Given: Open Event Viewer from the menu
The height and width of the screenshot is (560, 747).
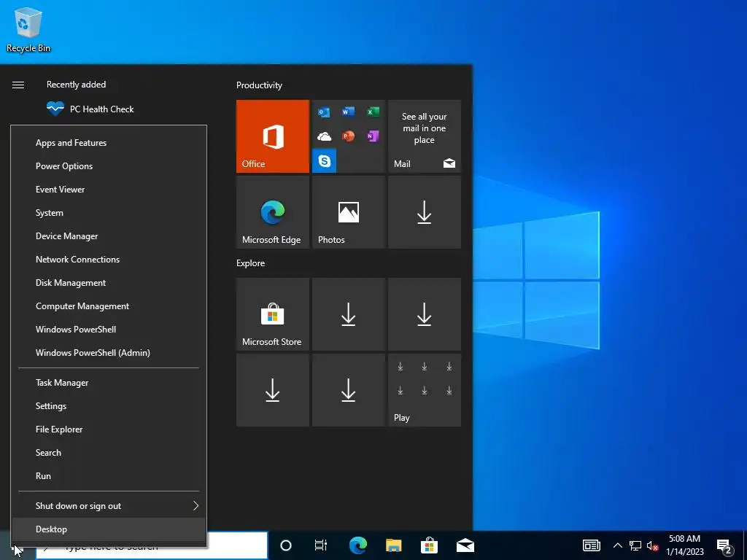Looking at the screenshot, I should tap(109, 190).
